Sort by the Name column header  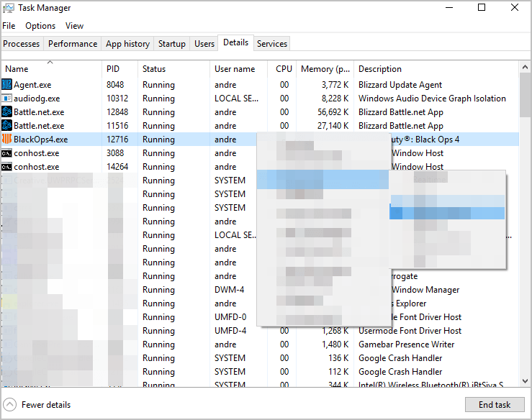point(51,69)
